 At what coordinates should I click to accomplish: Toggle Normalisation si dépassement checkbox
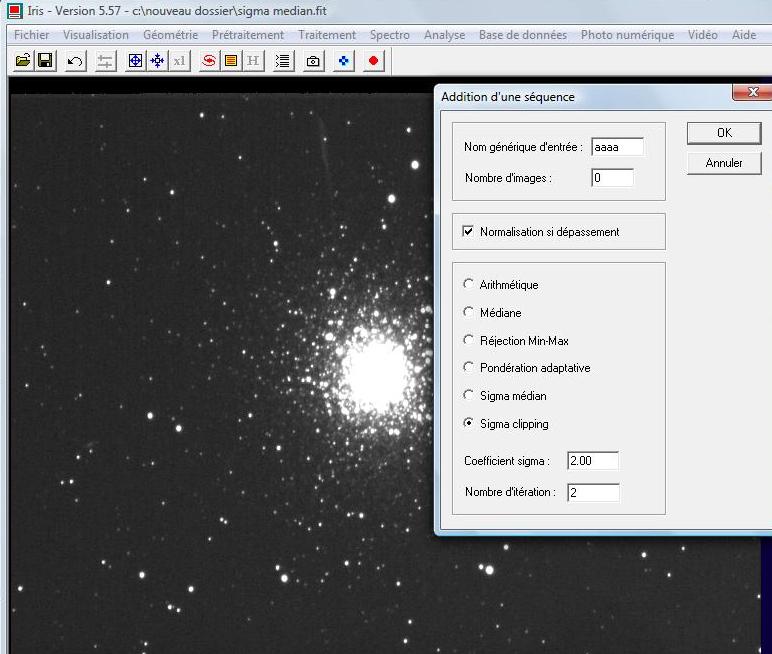[468, 231]
